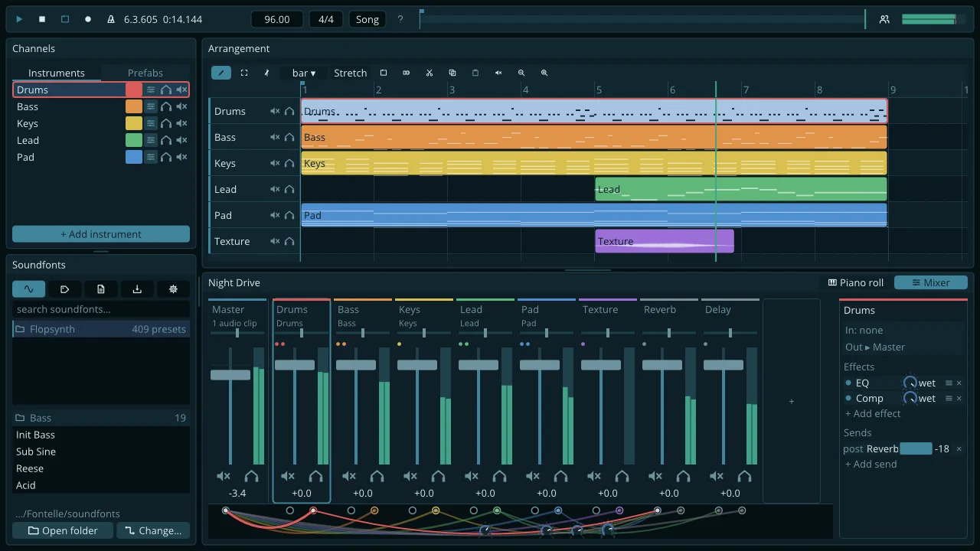Click the record button in the transport
The height and width of the screenshot is (551, 980).
click(x=88, y=19)
